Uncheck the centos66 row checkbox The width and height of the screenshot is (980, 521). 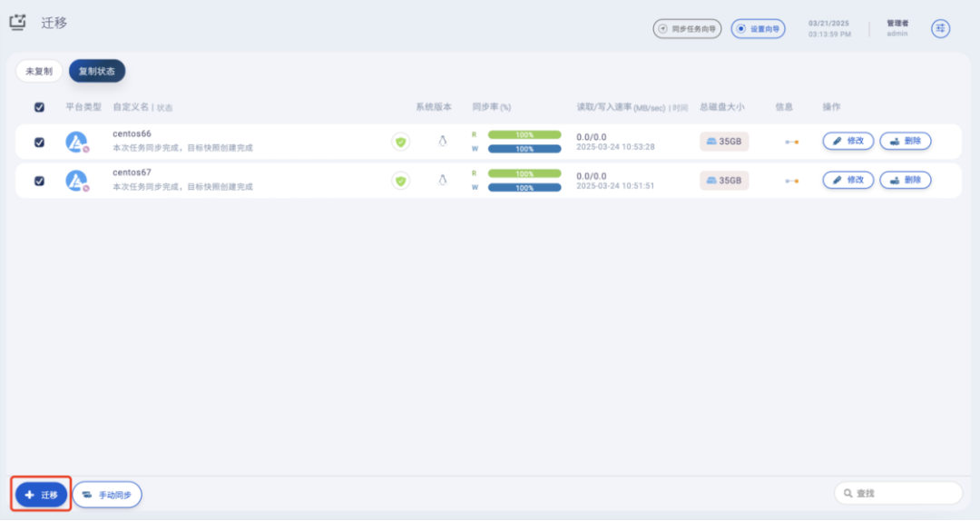coord(39,143)
